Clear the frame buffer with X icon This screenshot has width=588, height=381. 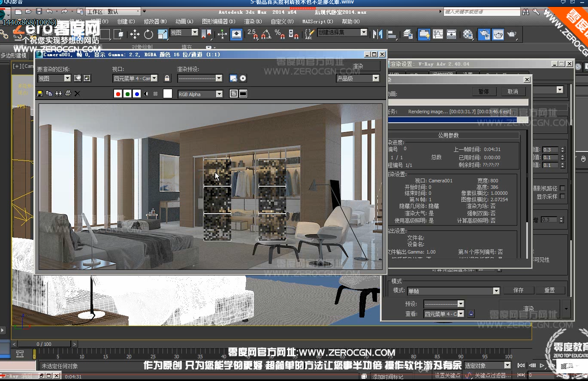(77, 94)
